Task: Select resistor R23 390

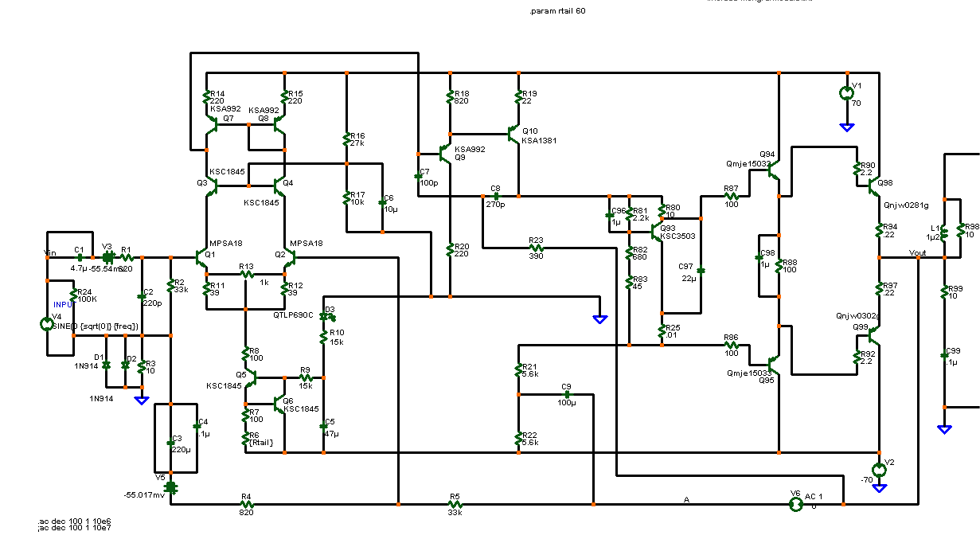Action: (x=535, y=248)
